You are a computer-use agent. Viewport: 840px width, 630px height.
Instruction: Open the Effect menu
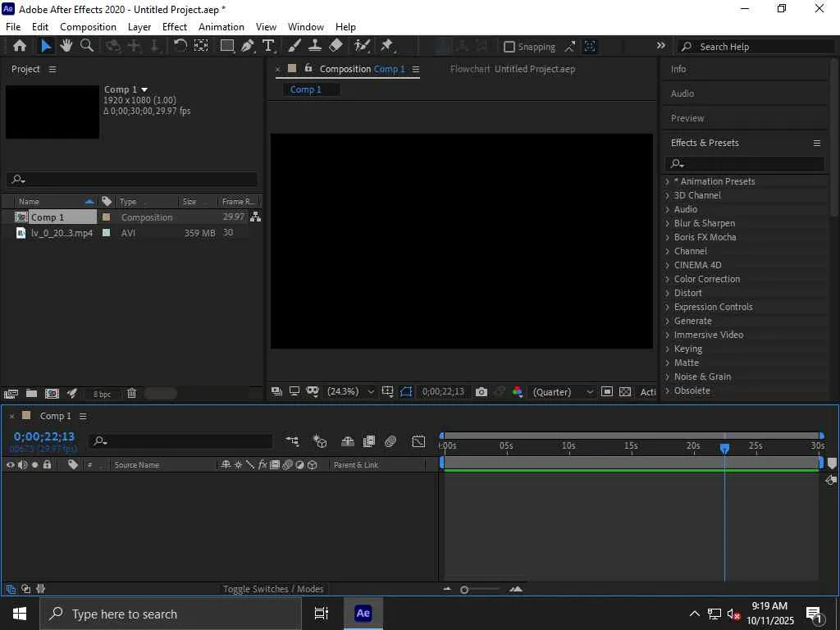(x=175, y=27)
